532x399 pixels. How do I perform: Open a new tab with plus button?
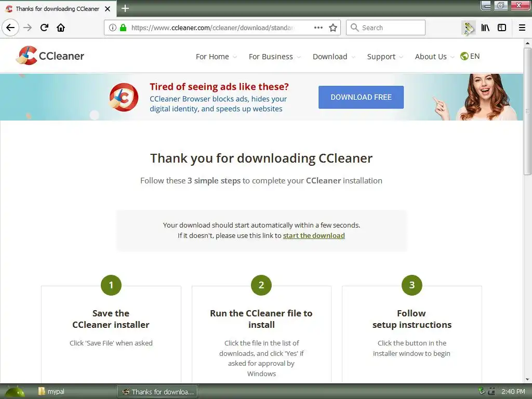pyautogui.click(x=125, y=8)
